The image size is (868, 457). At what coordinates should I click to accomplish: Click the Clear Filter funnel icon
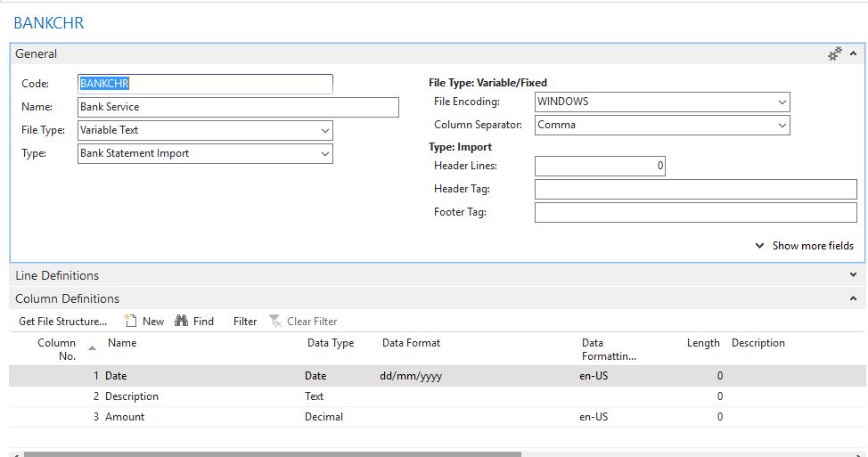(x=275, y=321)
